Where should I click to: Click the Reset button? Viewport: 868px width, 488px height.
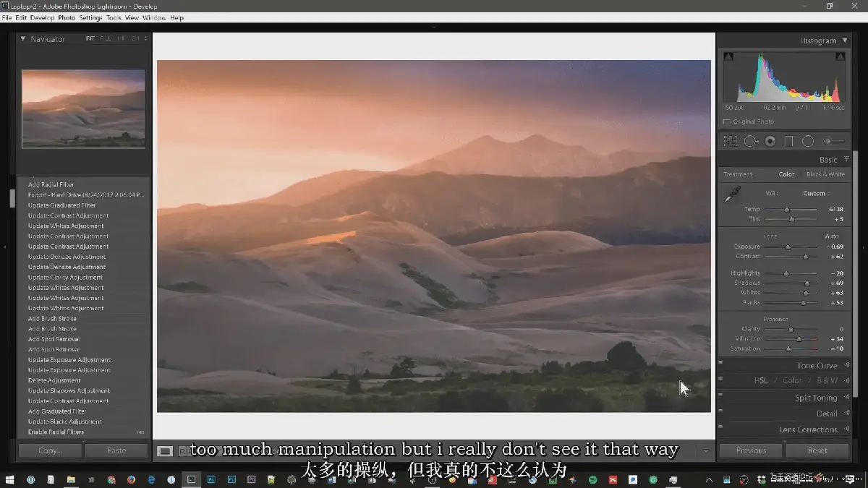click(817, 450)
